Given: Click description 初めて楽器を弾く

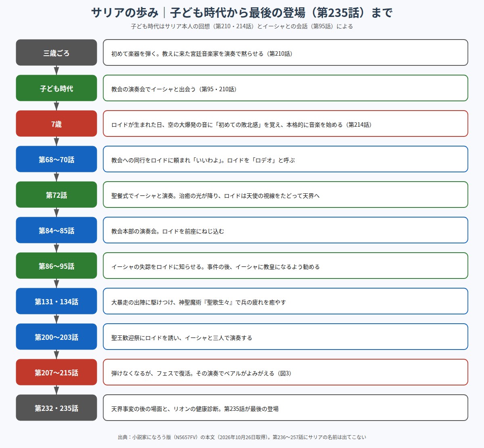Looking at the screenshot, I should coord(286,52).
